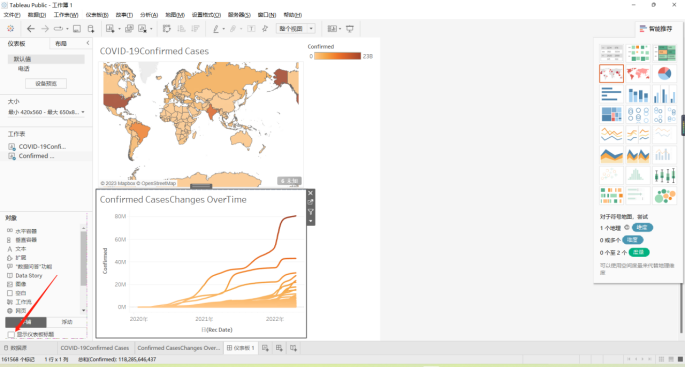Select the filled map chart type
The width and height of the screenshot is (686, 368).
(x=638, y=74)
